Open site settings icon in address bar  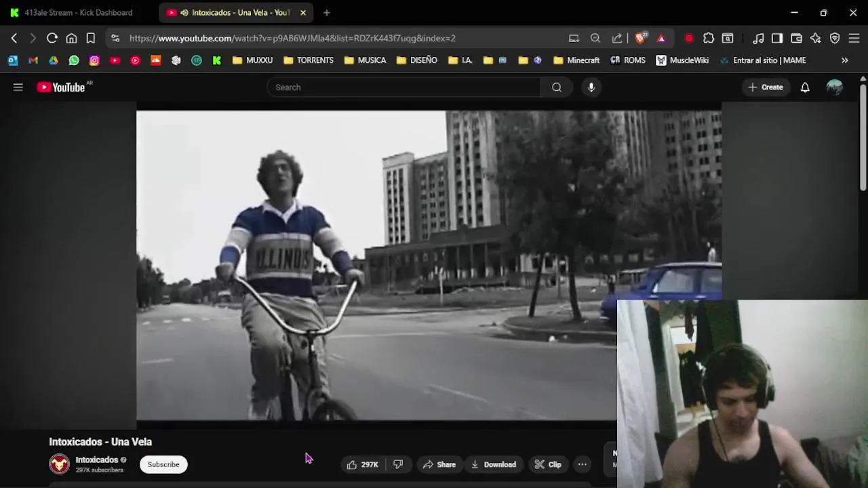[115, 38]
